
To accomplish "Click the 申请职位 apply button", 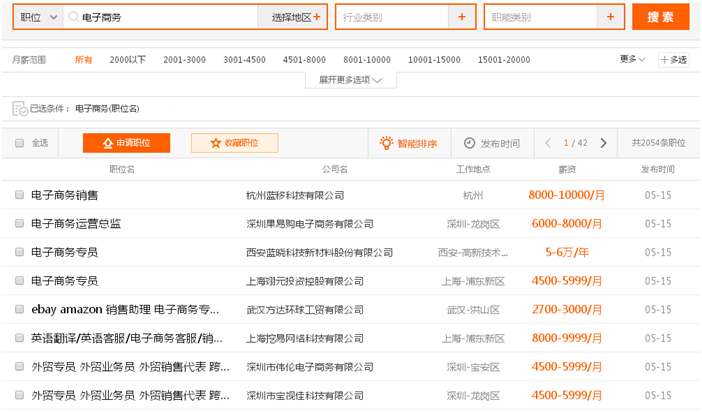I will 126,143.
